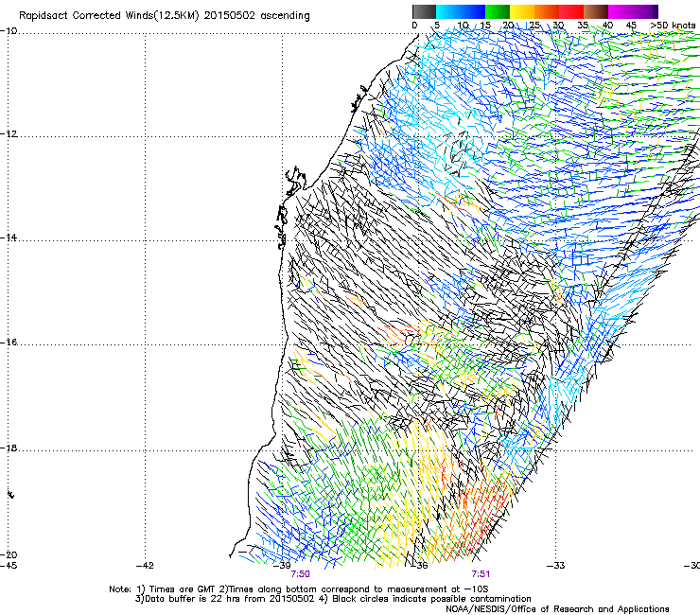
Task: Click the blue 10–15 knots legend swatch
Action: coord(473,11)
